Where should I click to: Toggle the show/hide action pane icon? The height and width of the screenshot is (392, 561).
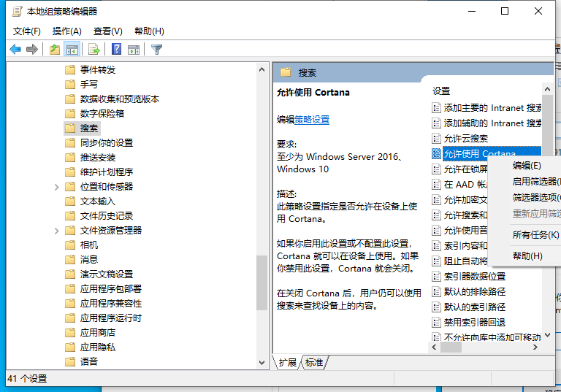click(134, 50)
